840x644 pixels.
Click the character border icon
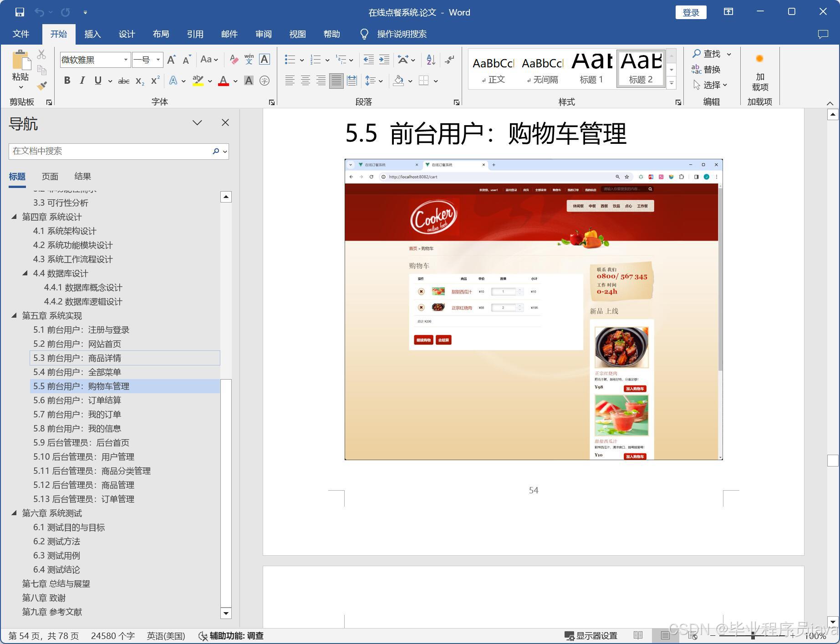click(x=265, y=59)
